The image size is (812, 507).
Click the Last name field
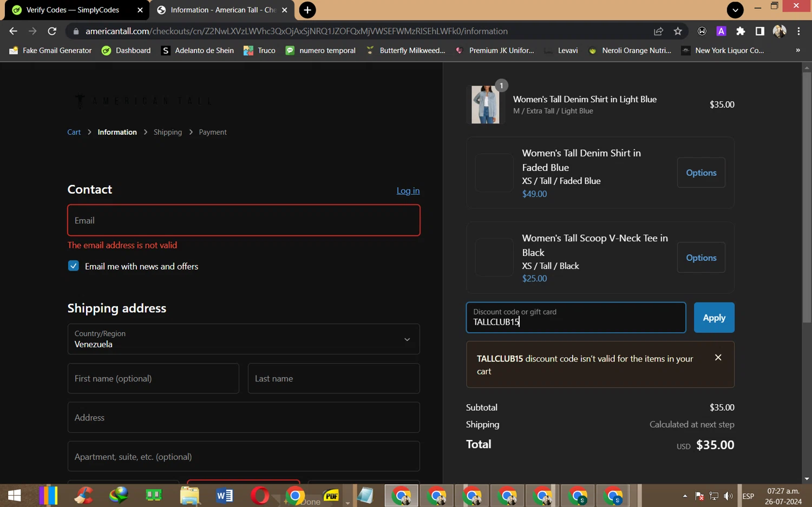pyautogui.click(x=333, y=379)
